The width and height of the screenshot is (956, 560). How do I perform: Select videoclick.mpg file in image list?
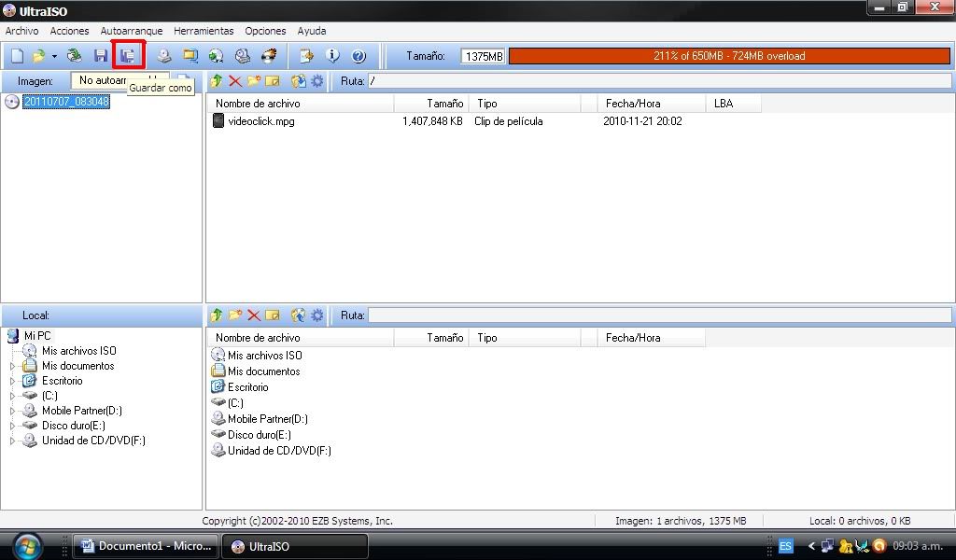(x=261, y=121)
